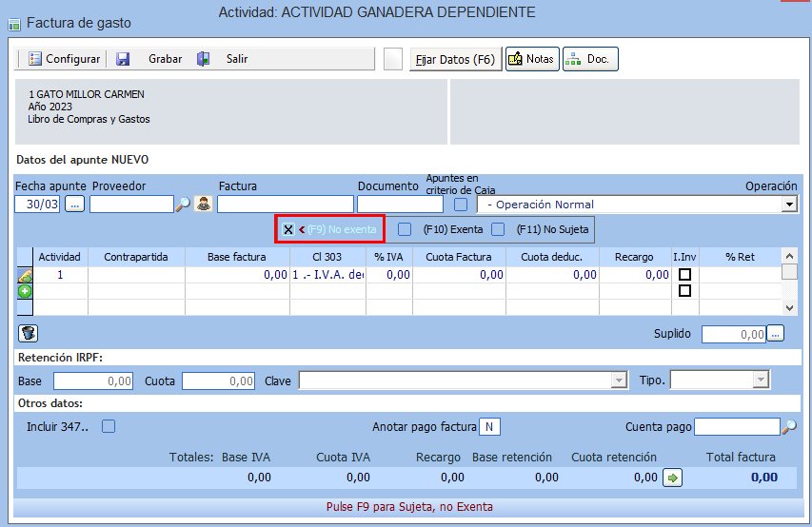
Task: Toggle Apuntes en criterio de Caja
Action: tap(462, 204)
